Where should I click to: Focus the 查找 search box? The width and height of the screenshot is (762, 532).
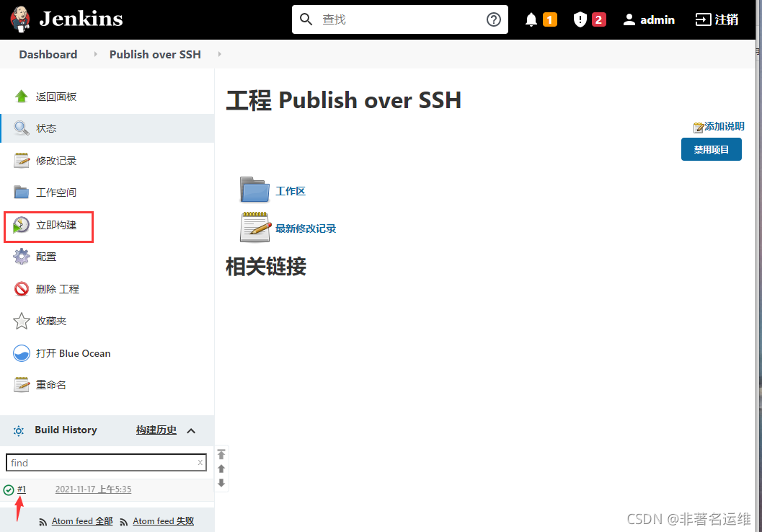[400, 19]
